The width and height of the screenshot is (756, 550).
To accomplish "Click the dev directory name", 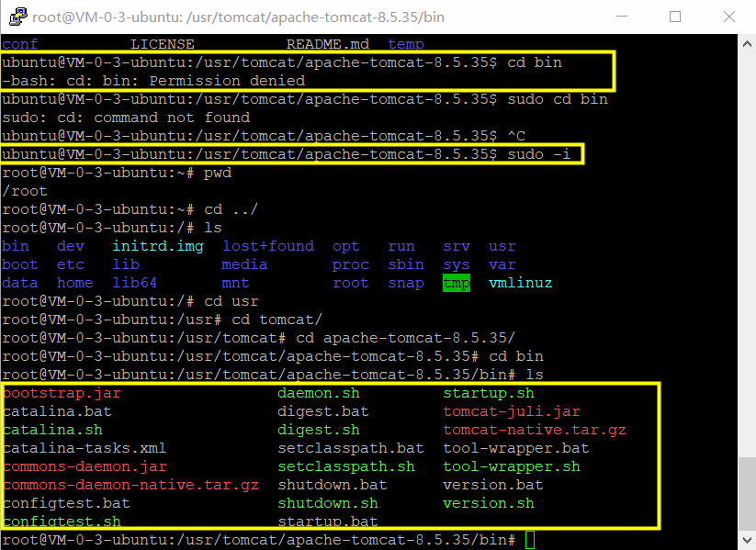I will [x=71, y=246].
